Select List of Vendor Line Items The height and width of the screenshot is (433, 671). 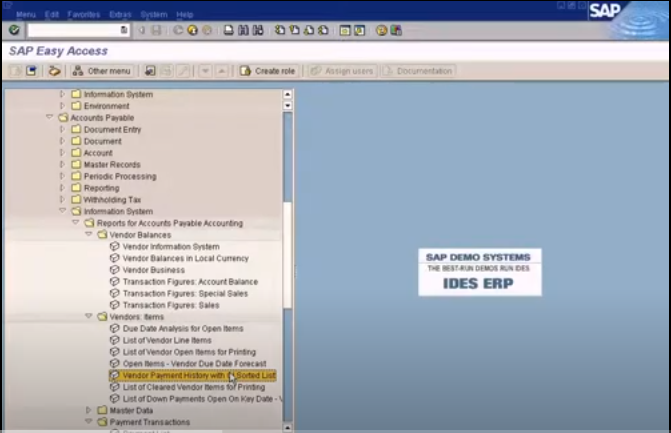coord(167,340)
